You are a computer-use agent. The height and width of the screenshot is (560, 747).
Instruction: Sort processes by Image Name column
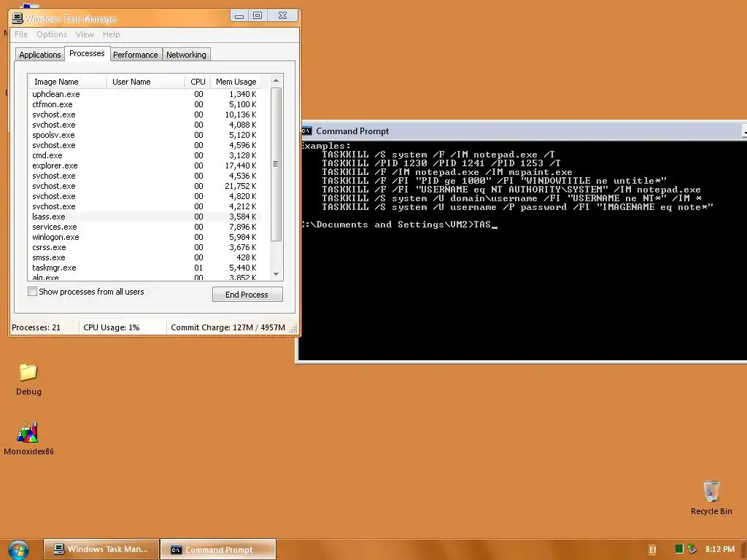tap(67, 82)
